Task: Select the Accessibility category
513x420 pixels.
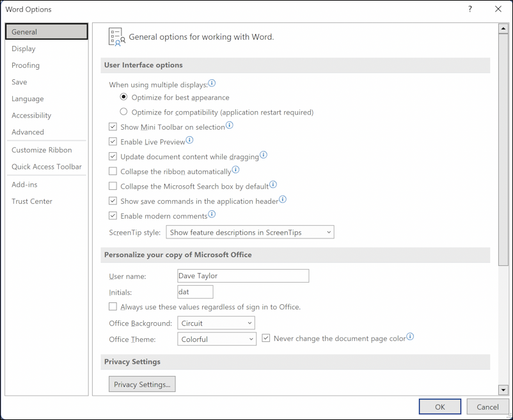Action: coord(47,115)
